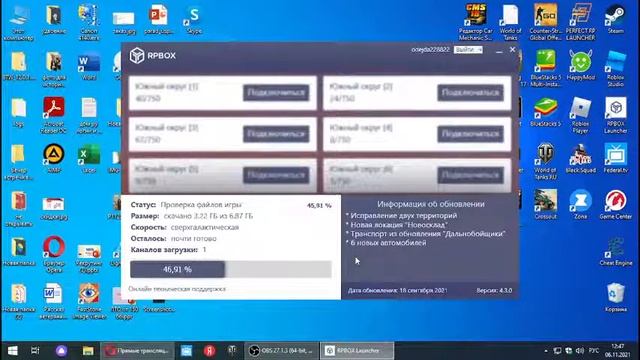Click the Новая локация "Новосклад" line

[x=397, y=224]
